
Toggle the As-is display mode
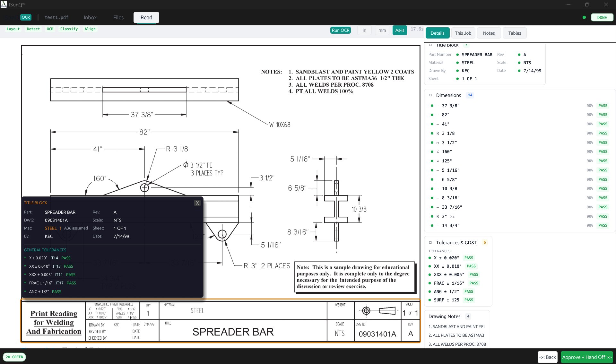click(x=399, y=30)
